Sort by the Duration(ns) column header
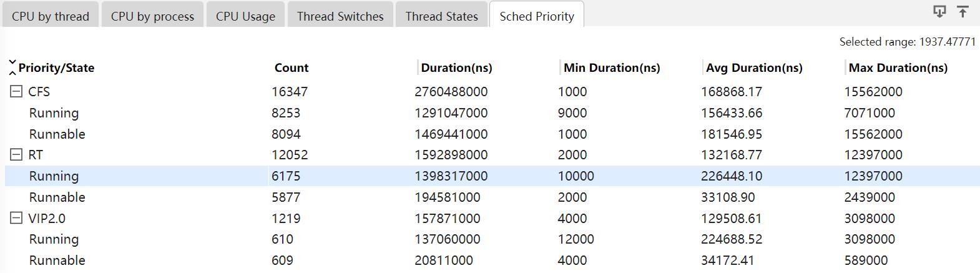 click(x=456, y=67)
